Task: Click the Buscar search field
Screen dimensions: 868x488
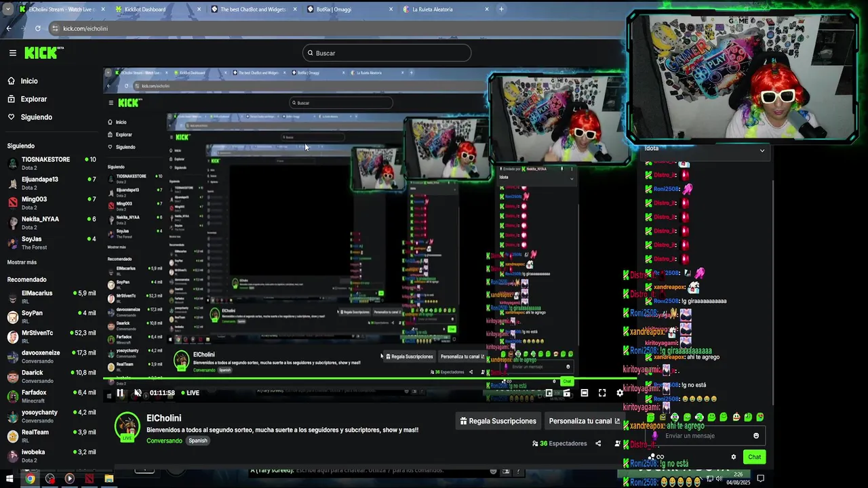Action: tap(387, 53)
